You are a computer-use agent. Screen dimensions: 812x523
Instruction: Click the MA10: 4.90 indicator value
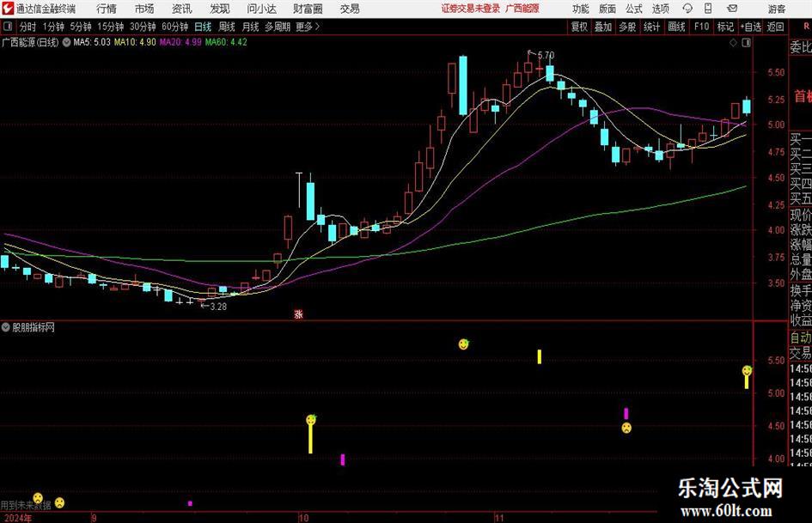click(135, 42)
